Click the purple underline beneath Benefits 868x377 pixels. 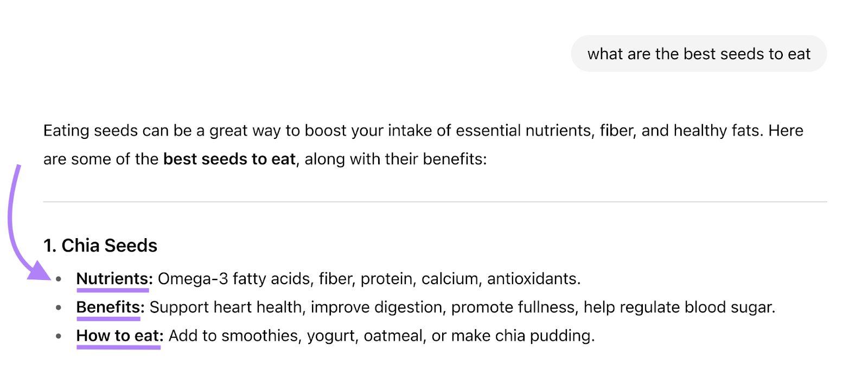click(108, 319)
